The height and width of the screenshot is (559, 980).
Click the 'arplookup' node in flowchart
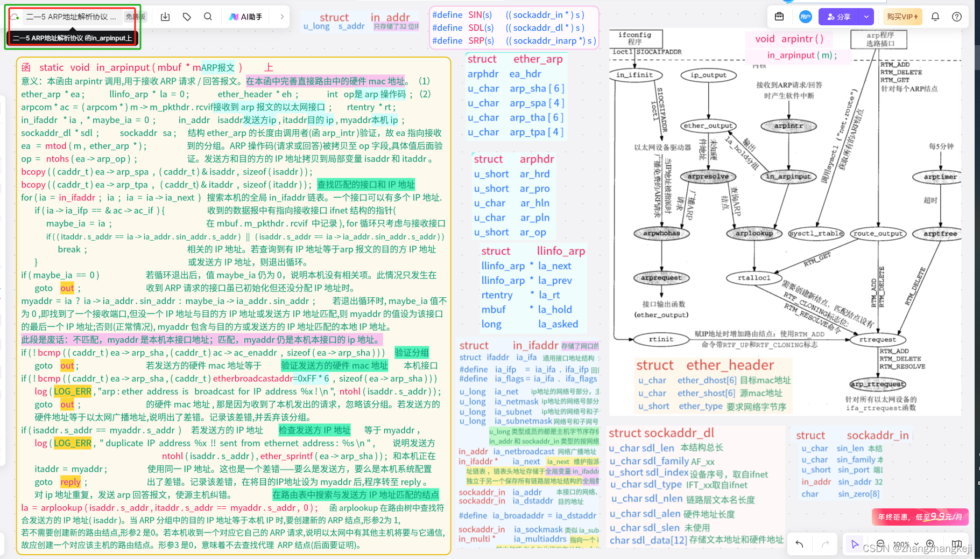coord(754,233)
